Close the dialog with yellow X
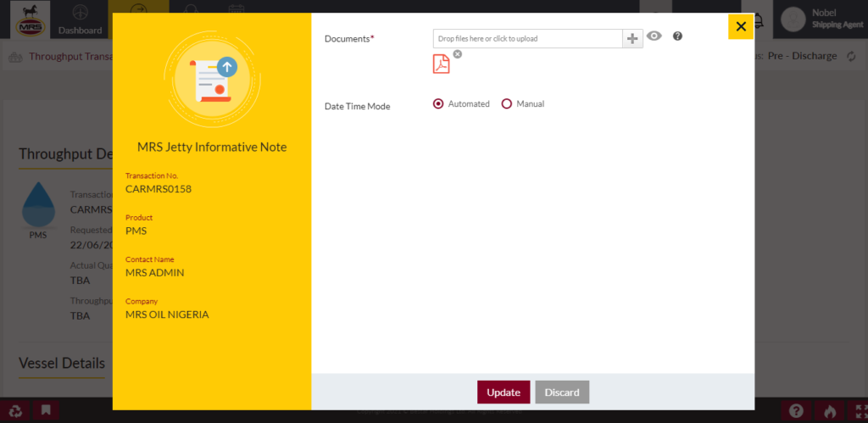The width and height of the screenshot is (868, 423). (x=741, y=26)
